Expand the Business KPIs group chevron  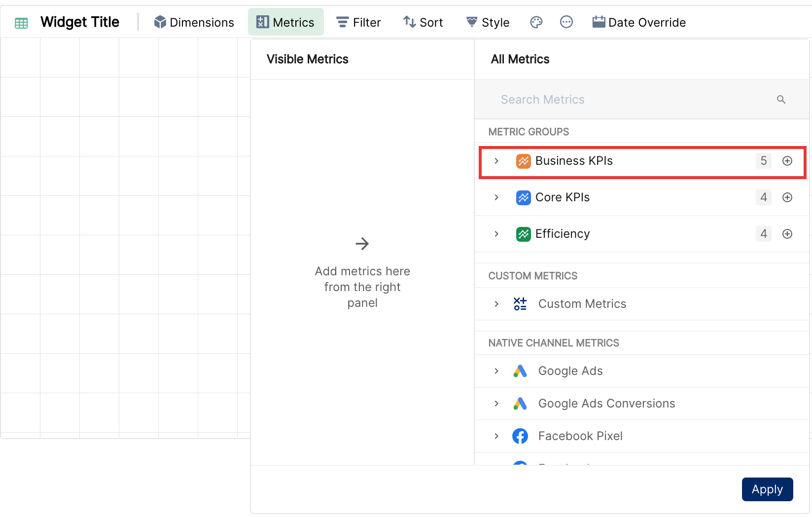496,161
